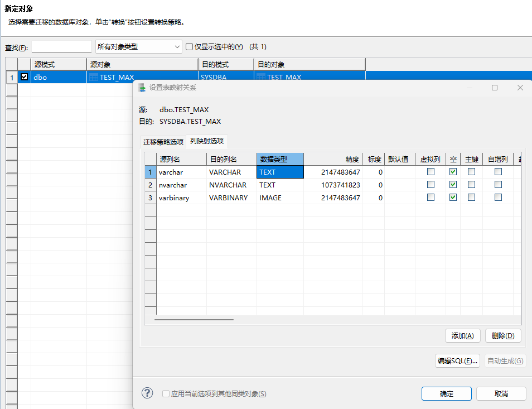Click the 目的模式 column header

pos(226,64)
